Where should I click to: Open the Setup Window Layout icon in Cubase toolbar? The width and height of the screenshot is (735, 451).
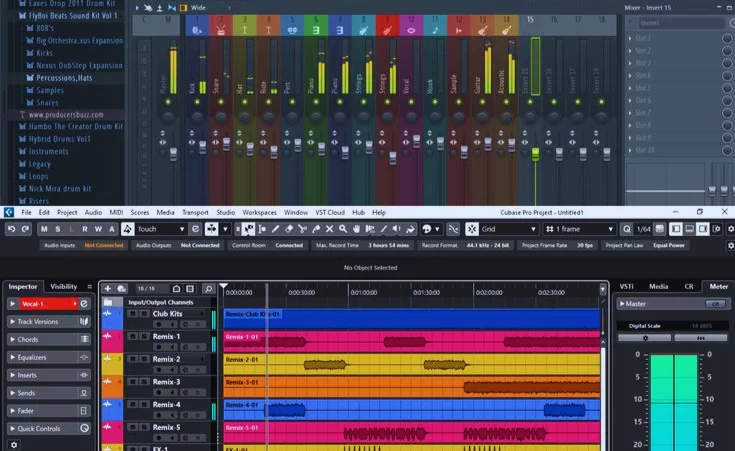tap(716, 229)
